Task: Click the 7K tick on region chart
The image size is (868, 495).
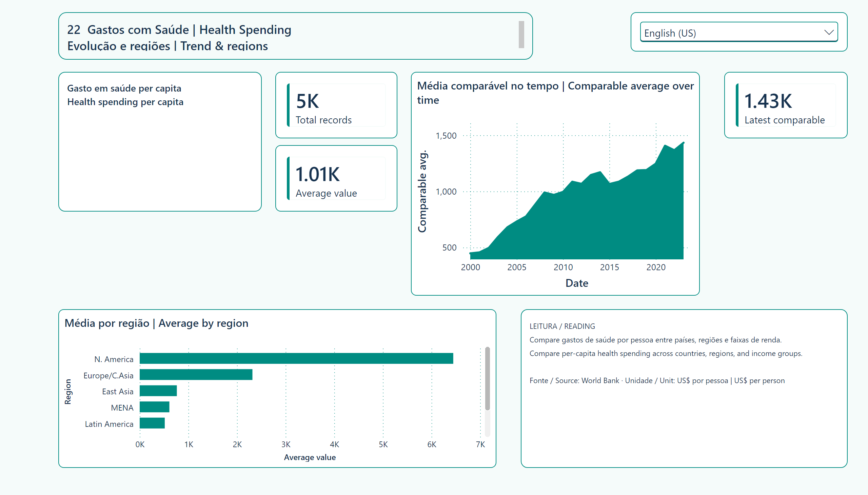Action: coord(480,444)
